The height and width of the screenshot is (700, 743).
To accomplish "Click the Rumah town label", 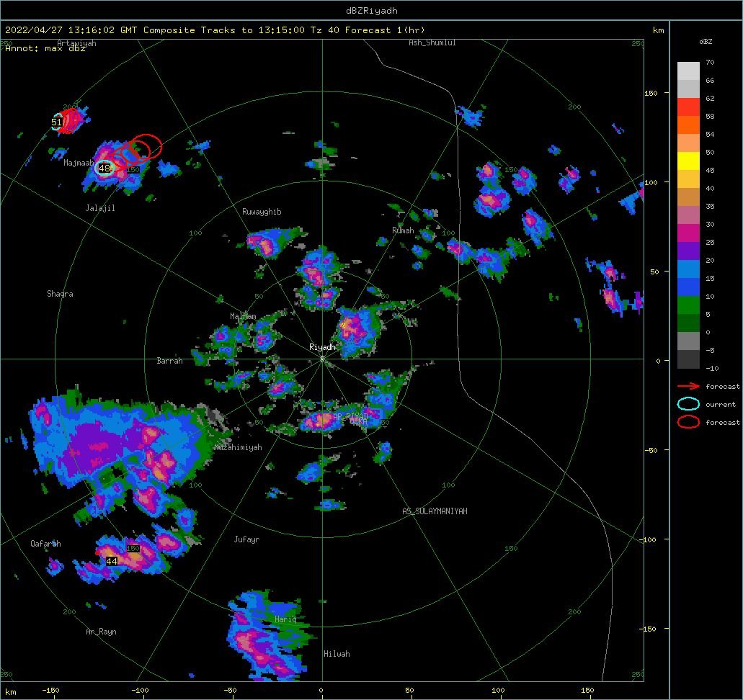I will tap(403, 230).
